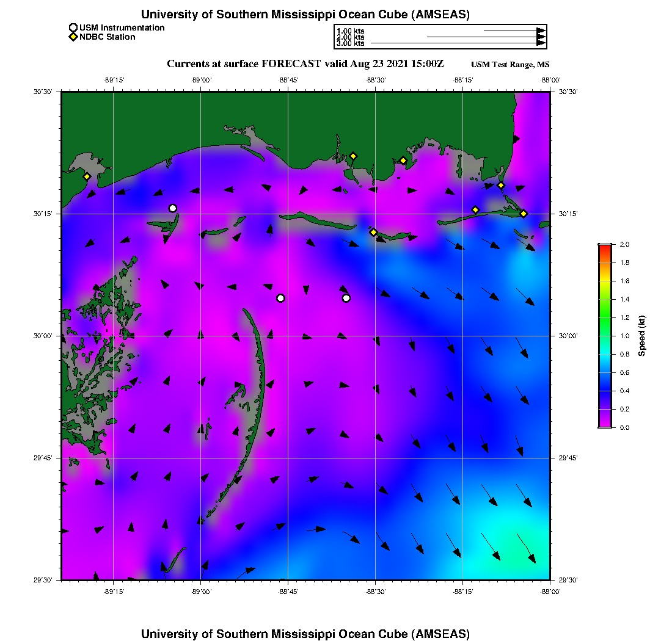The height and width of the screenshot is (641, 672).
Task: Click the green band near 1.2 on colorbar
Action: (605, 317)
